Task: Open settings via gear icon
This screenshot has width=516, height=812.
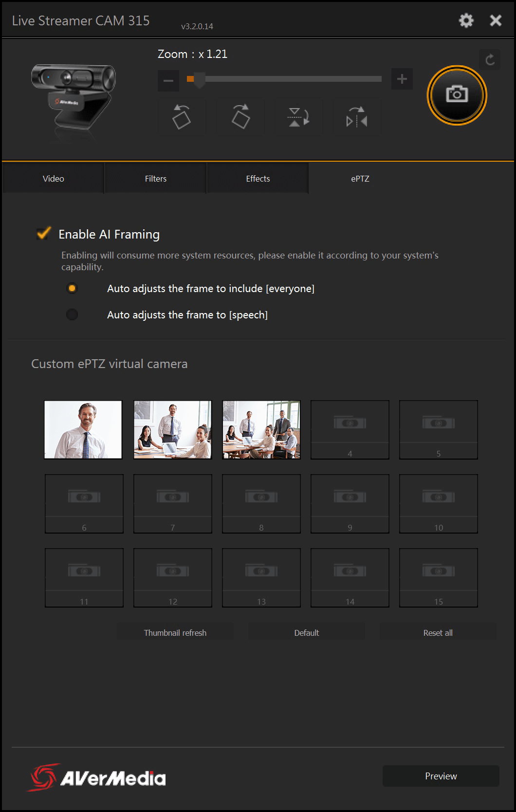Action: 466,20
